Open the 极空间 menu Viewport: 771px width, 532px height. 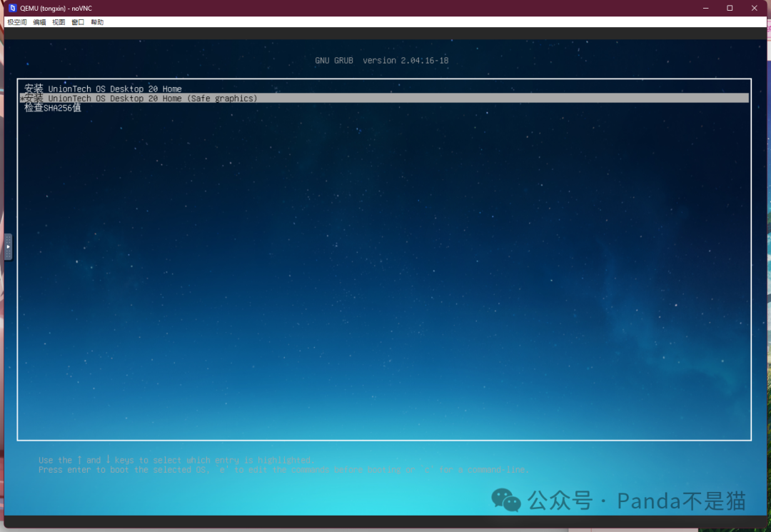click(17, 22)
